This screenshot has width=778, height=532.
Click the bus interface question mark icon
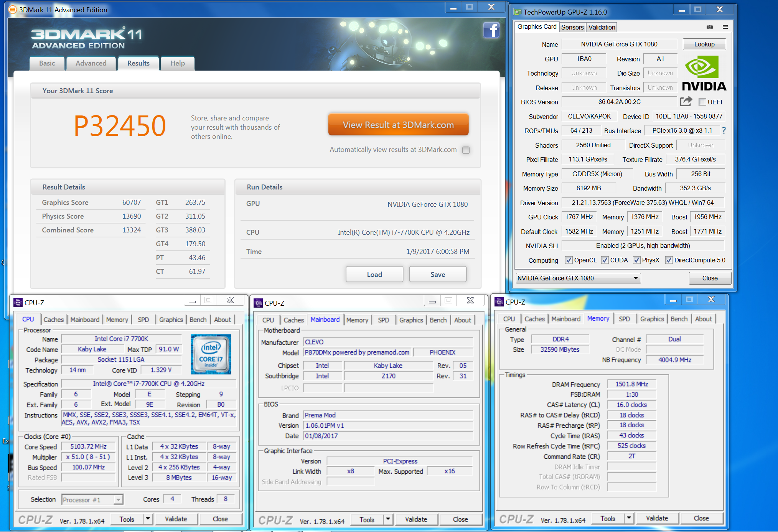click(724, 131)
